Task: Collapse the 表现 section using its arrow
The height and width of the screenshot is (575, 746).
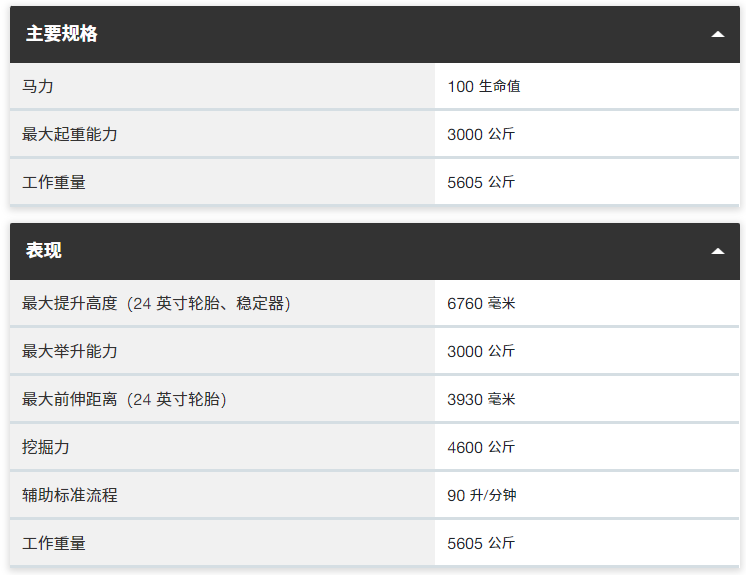Action: pos(717,251)
